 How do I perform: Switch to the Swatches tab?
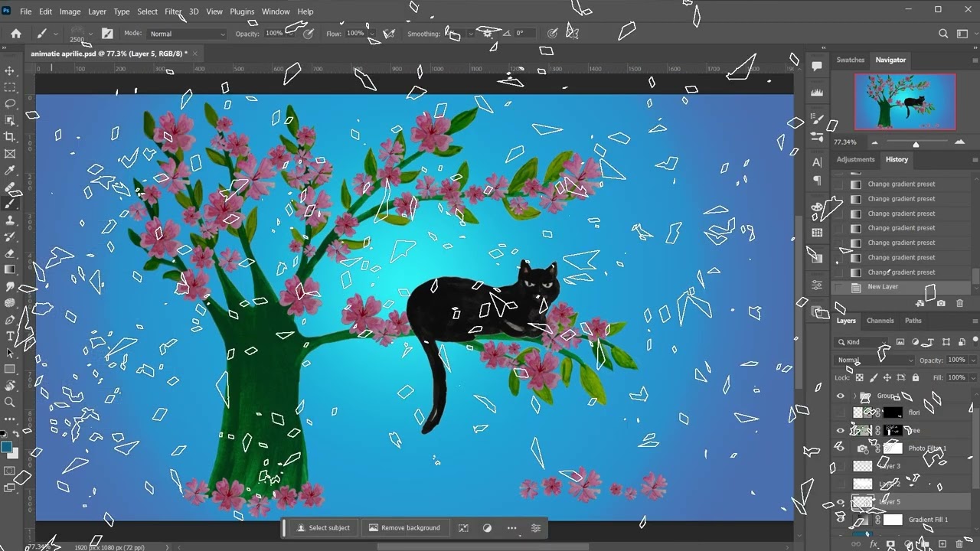tap(850, 60)
